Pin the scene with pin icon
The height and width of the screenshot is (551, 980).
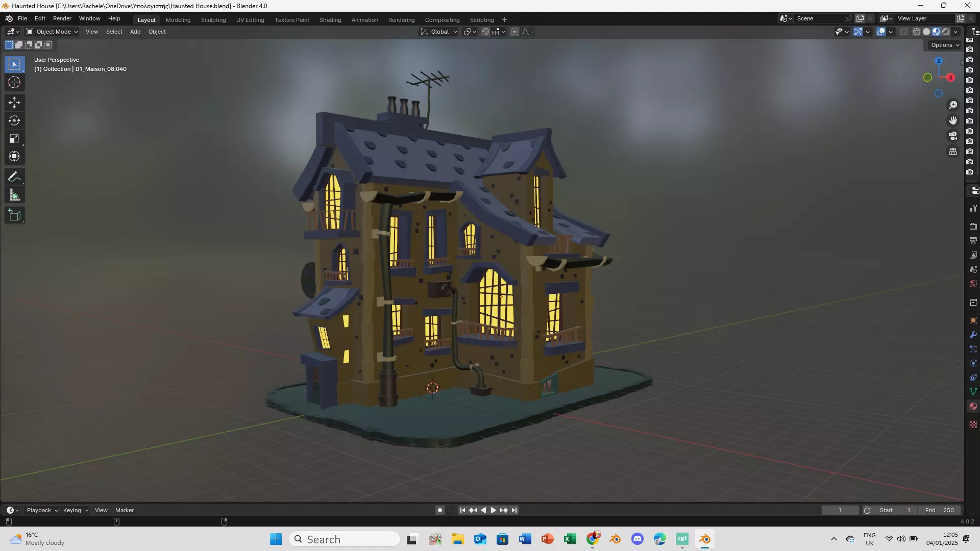coord(849,18)
